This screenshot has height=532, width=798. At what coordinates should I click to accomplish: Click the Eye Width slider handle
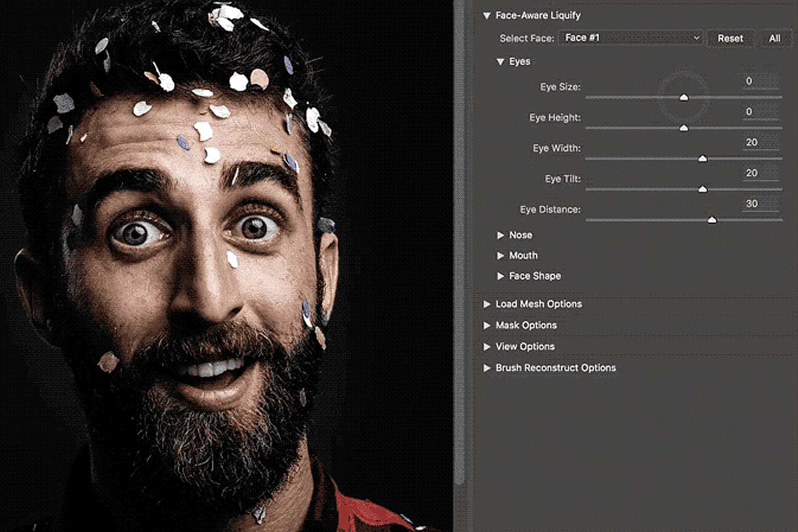point(702,158)
